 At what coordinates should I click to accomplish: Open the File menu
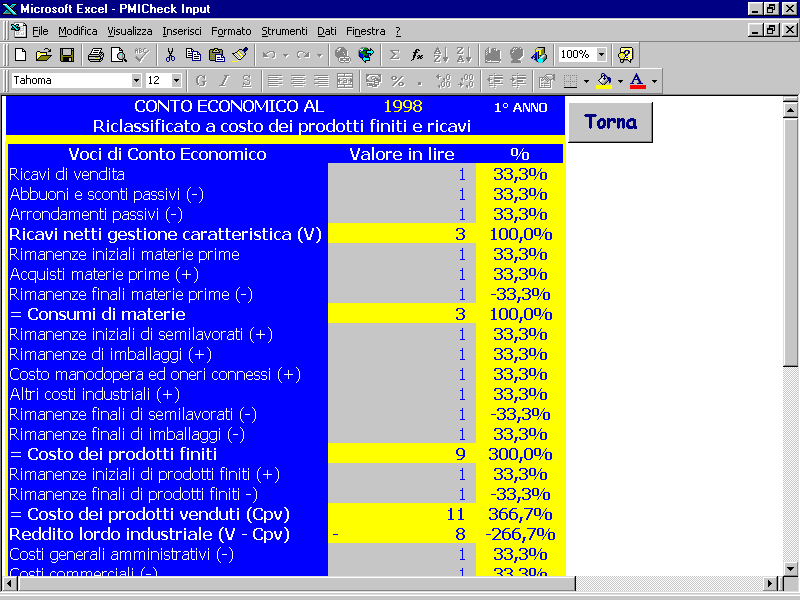point(40,31)
